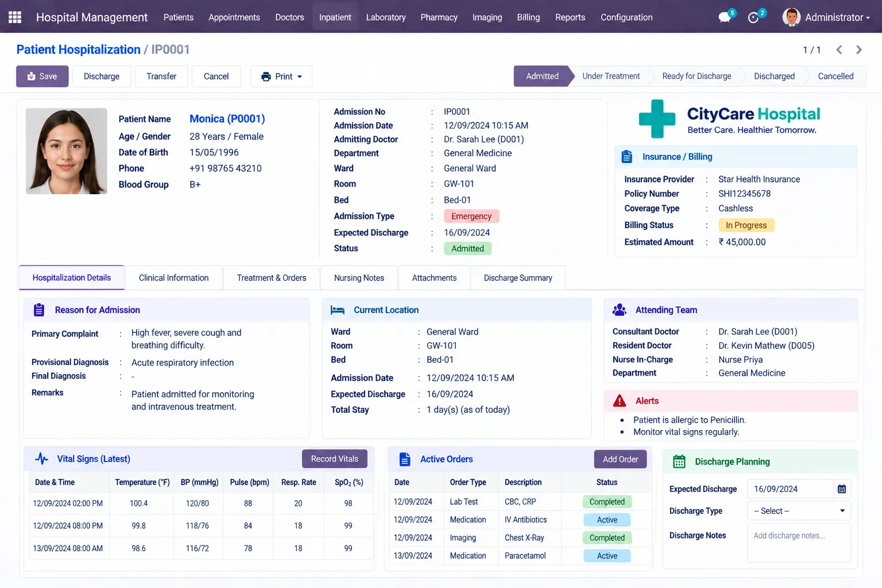Open the Billing menu

(528, 17)
